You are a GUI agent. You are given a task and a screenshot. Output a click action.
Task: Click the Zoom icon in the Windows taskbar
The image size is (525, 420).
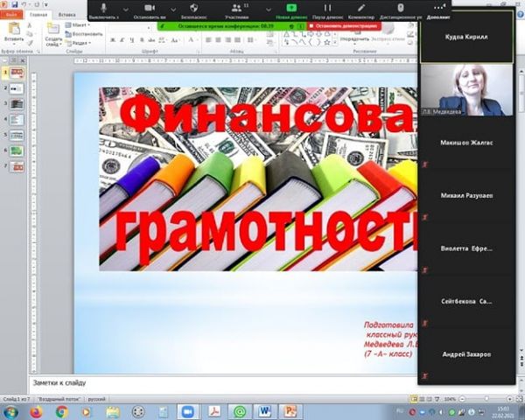(186, 410)
